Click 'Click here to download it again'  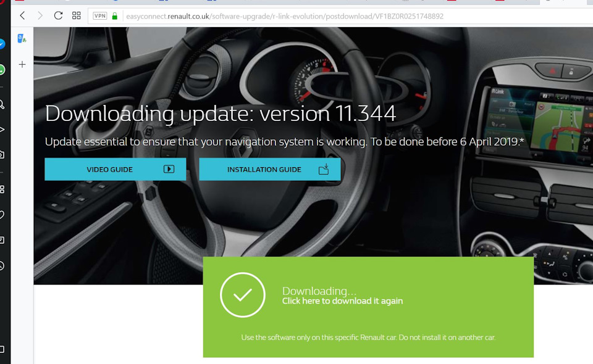pyautogui.click(x=342, y=301)
